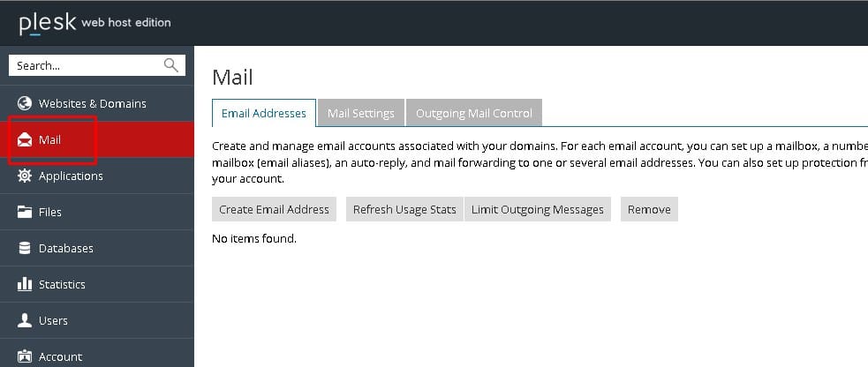Screen dimensions: 868x367
Task: Click the Refresh Usage Stats button
Action: 404,209
